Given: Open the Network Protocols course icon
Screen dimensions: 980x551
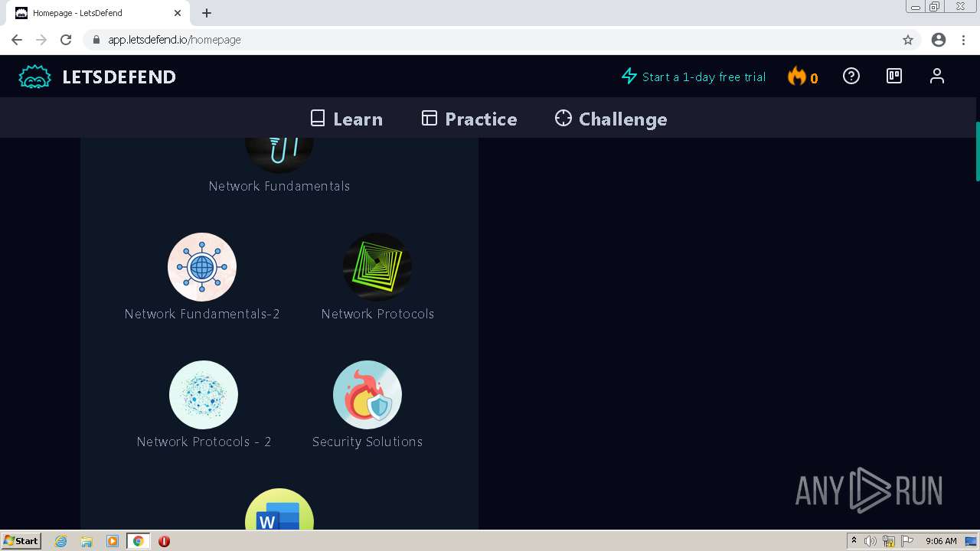Looking at the screenshot, I should (377, 267).
